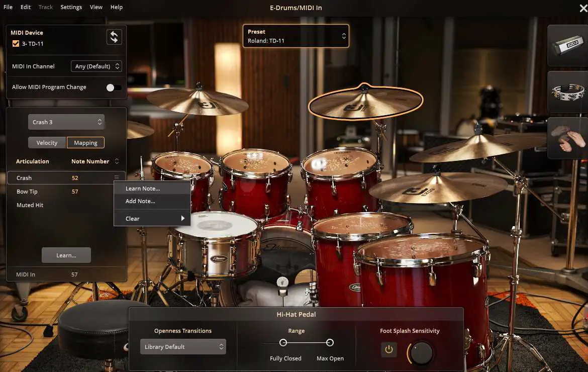588x372 pixels.
Task: Click the highlighted crash cymbal on the kit
Action: [x=365, y=102]
